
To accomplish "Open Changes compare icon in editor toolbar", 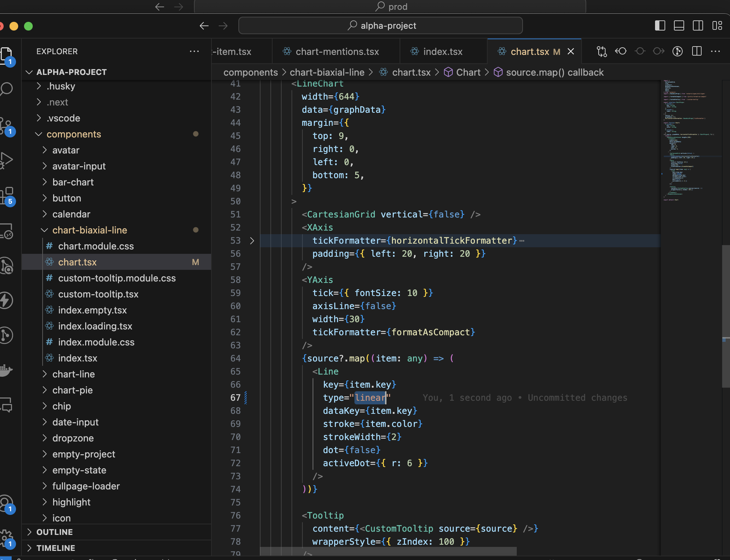I will pyautogui.click(x=602, y=51).
